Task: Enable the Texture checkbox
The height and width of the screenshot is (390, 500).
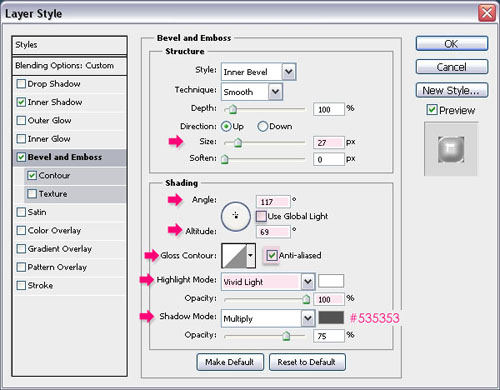Action: (32, 194)
